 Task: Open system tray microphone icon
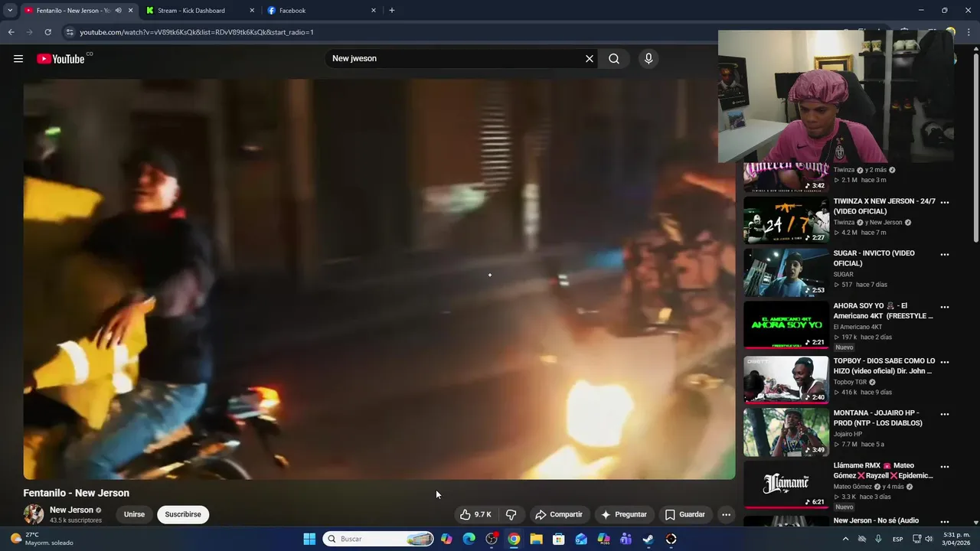point(878,539)
